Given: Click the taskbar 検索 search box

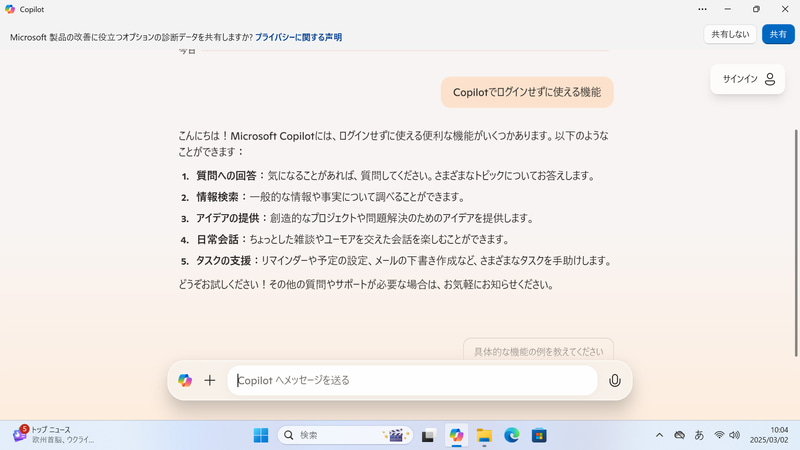Looking at the screenshot, I should [345, 435].
